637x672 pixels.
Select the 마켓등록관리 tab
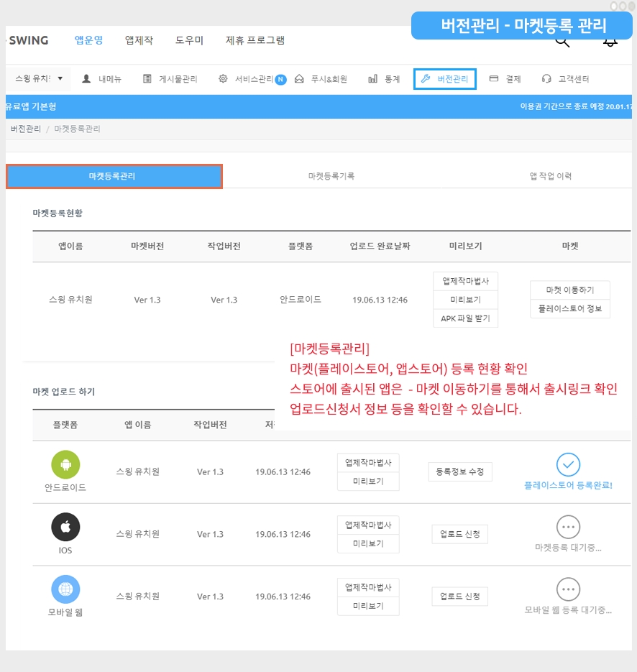114,176
